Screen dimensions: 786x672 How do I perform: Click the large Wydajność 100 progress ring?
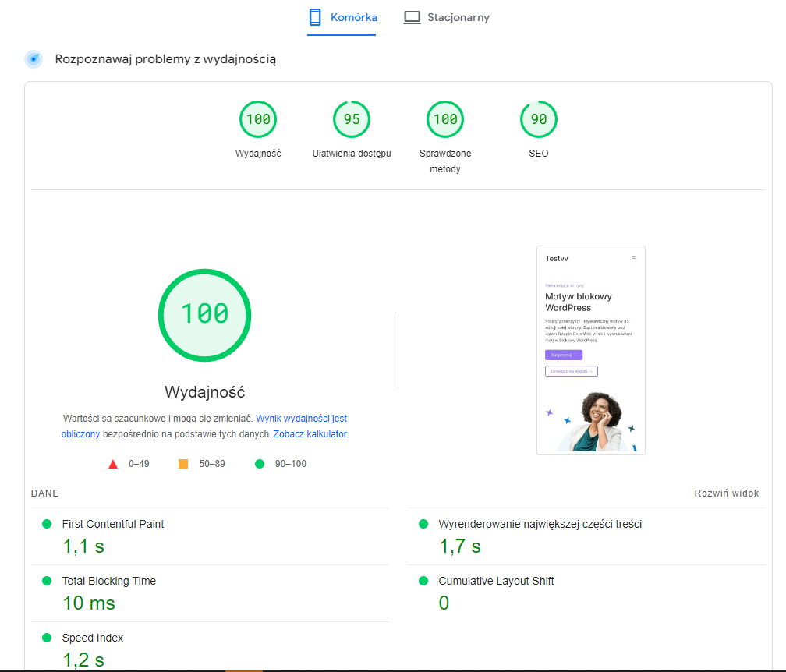[x=204, y=315]
